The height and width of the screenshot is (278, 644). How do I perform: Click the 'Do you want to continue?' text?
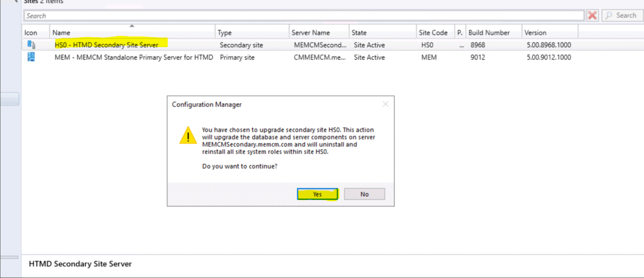point(240,167)
